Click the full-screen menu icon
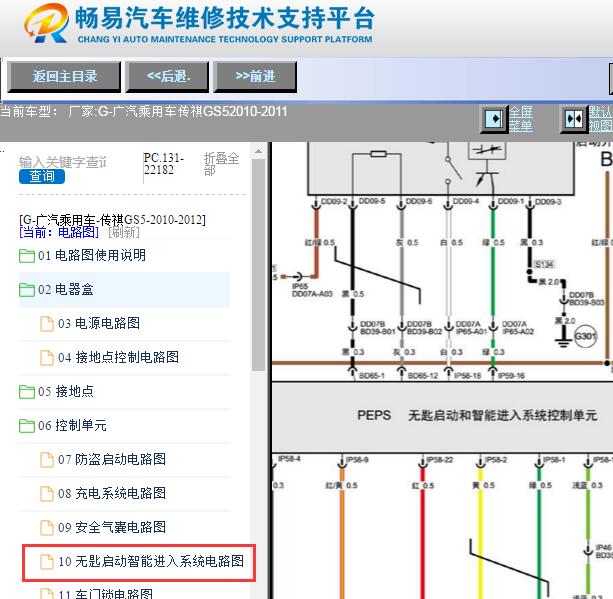The image size is (613, 599). [x=494, y=118]
